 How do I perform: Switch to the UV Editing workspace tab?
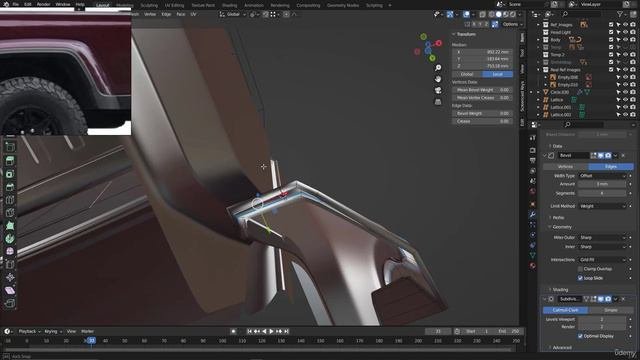pyautogui.click(x=174, y=5)
